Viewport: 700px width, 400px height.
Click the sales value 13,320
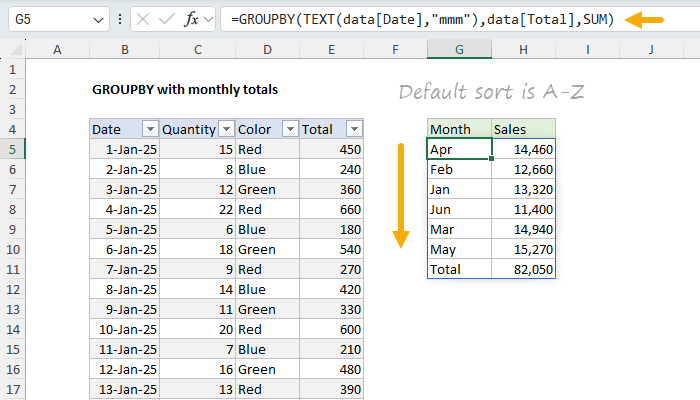pyautogui.click(x=523, y=189)
